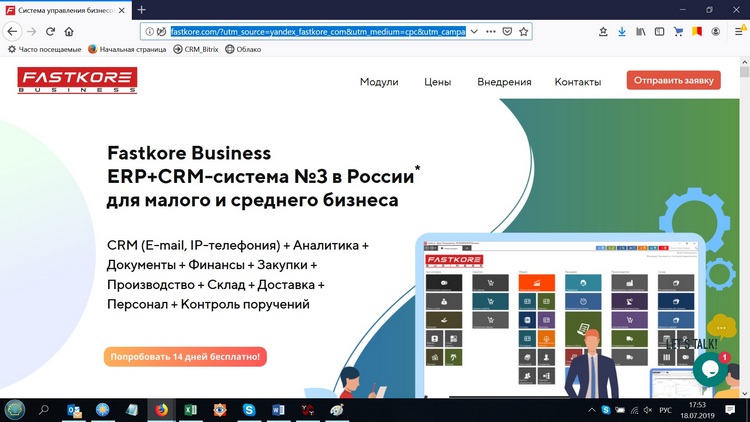Open the live chat bubble widget
This screenshot has width=750, height=422.
[x=710, y=369]
